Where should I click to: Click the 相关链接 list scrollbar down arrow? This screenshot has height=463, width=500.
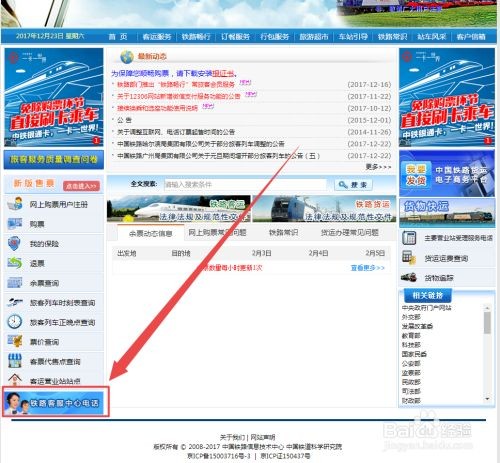487,399
